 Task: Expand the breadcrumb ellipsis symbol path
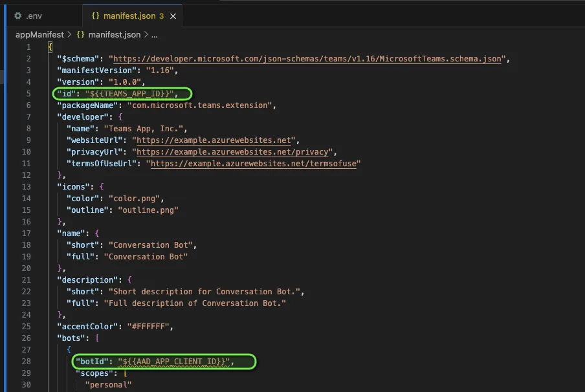pos(155,35)
